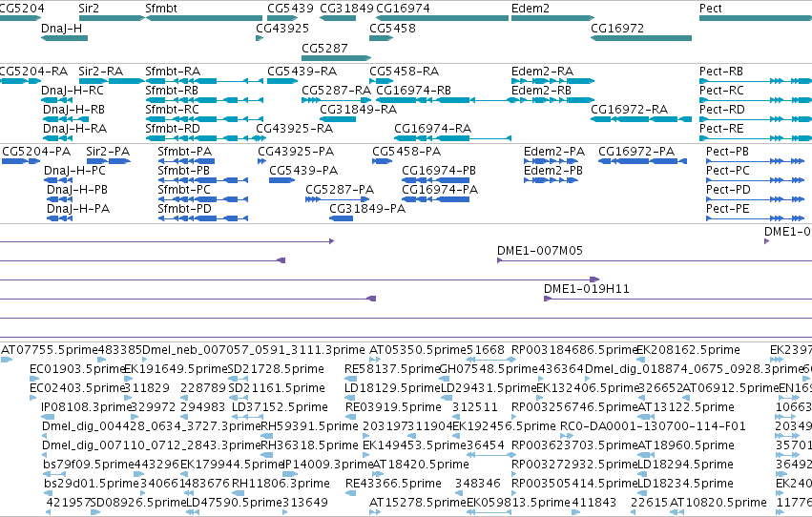The width and height of the screenshot is (812, 517).
Task: Open EST SD21728.5prime
Action: point(276,369)
